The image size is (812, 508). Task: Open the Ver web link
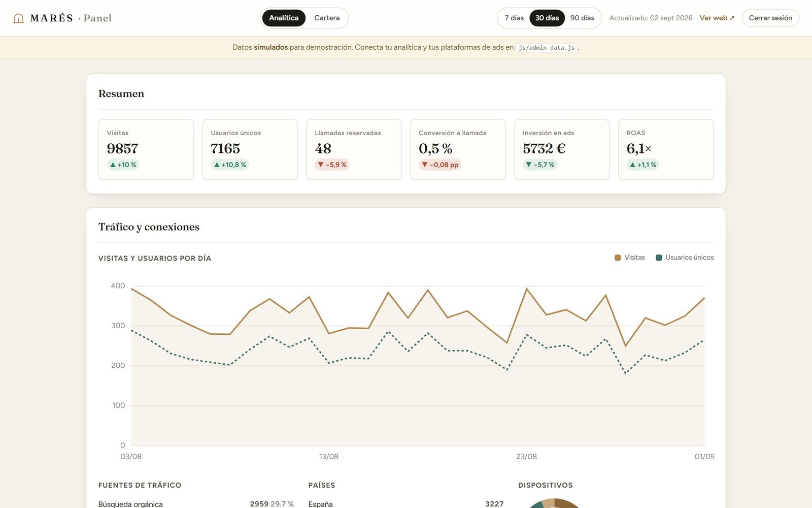[717, 18]
